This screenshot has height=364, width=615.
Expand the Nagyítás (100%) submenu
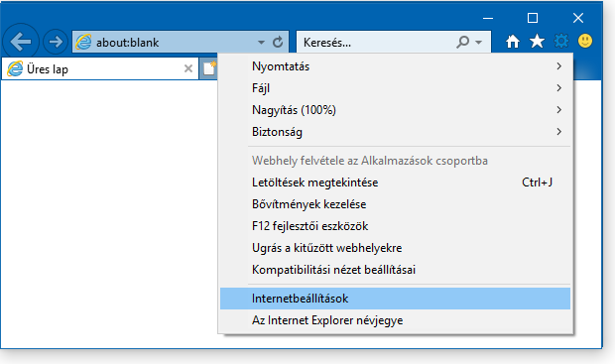[395, 110]
